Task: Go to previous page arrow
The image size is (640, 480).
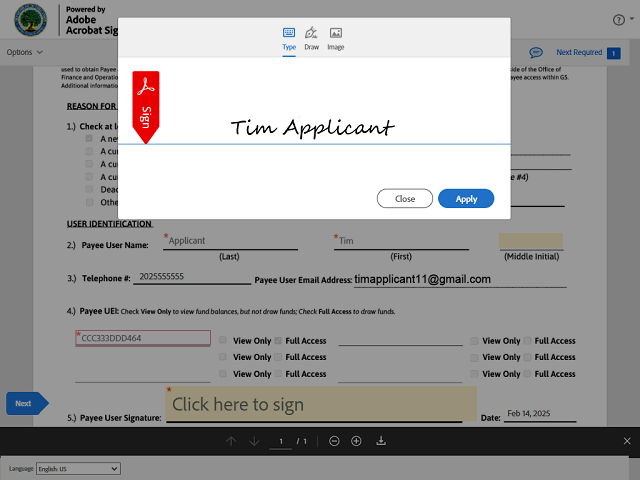Action: [x=231, y=441]
